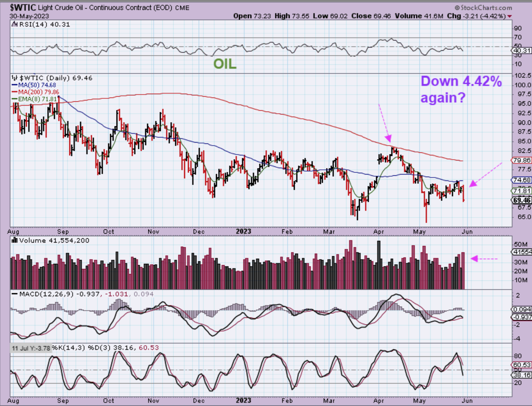Viewport: 532px width, 406px height.
Task: Click the 65.0 price axis label
Action: (524, 217)
